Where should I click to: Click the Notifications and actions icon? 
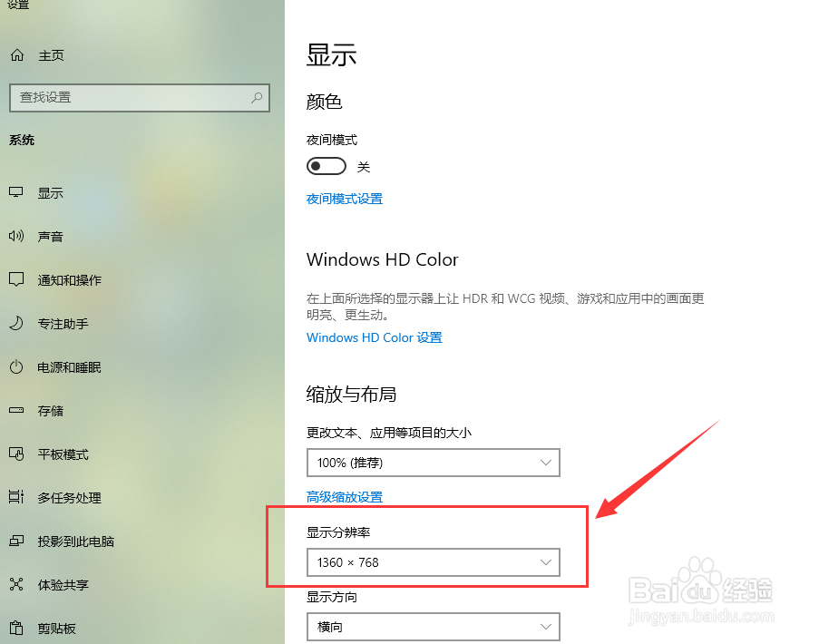pos(16,279)
